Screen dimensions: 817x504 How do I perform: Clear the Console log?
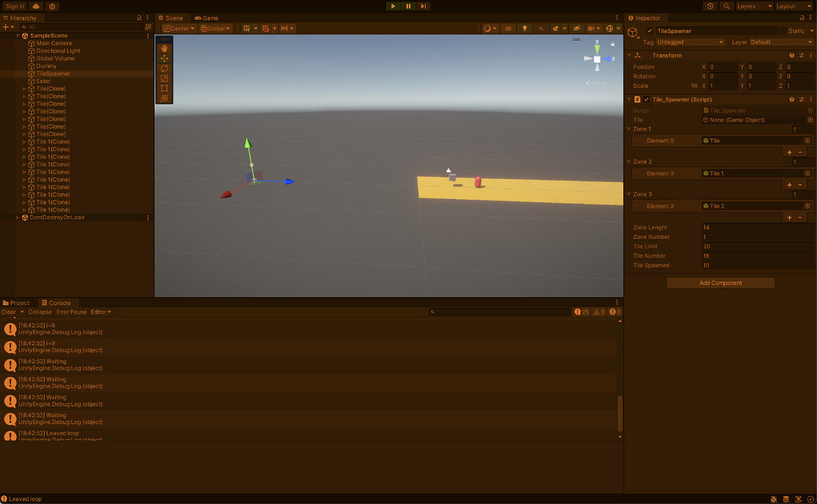[x=10, y=312]
